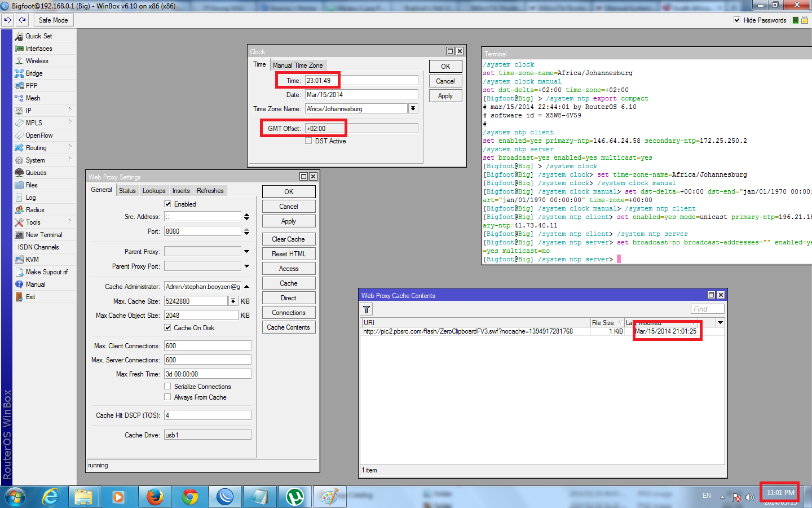Open the Interfaces panel from the sidebar
This screenshot has height=508, width=812.
coord(37,48)
